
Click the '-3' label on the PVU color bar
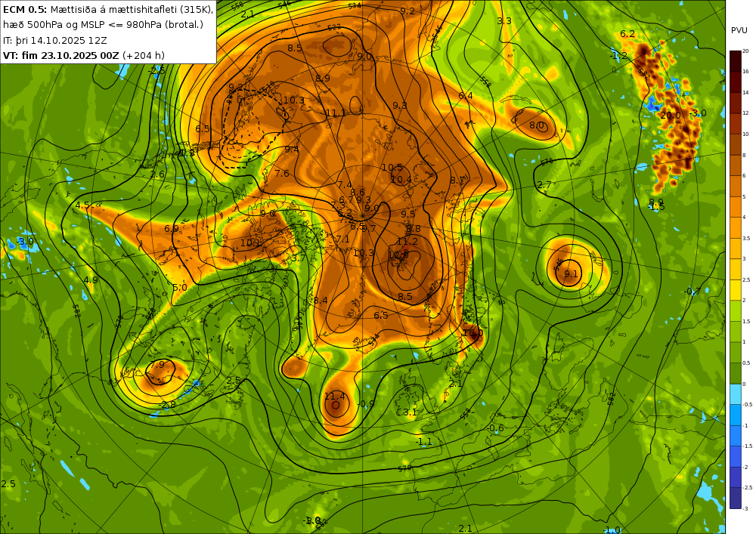745,508
